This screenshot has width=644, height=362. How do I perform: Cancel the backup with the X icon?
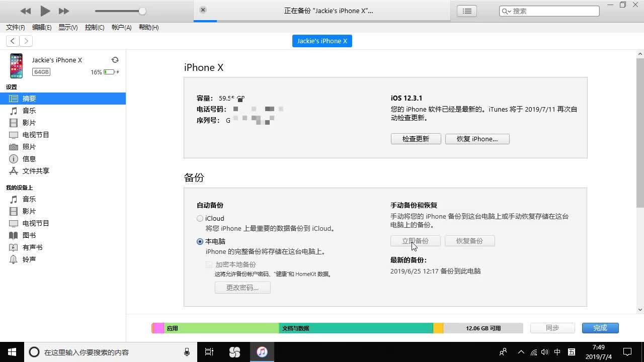coord(203,10)
